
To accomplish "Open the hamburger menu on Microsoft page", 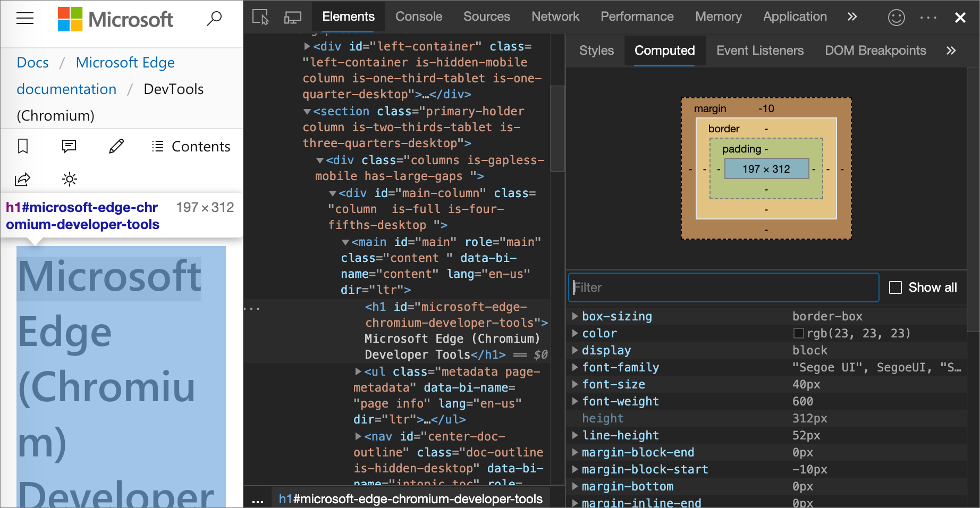I will tap(25, 19).
